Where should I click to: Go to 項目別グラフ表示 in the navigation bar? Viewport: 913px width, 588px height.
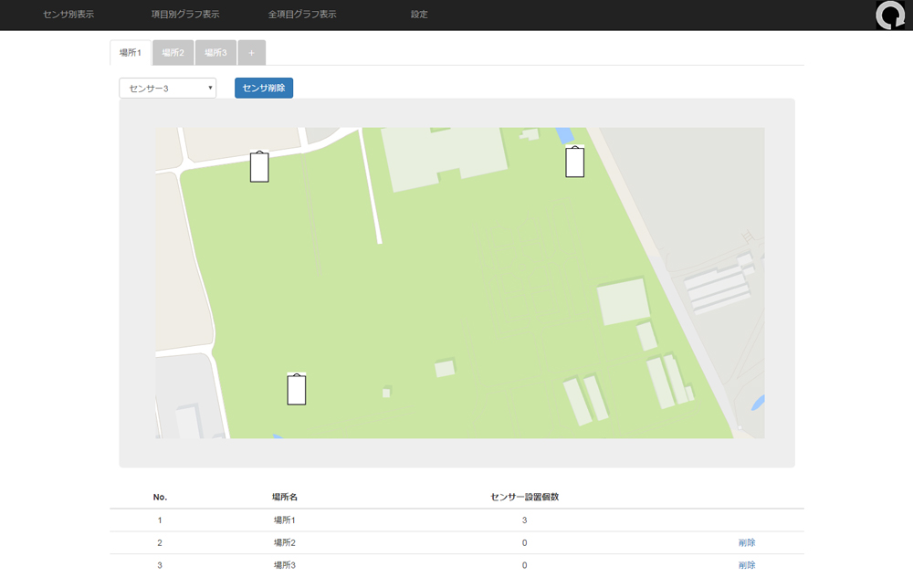click(185, 15)
